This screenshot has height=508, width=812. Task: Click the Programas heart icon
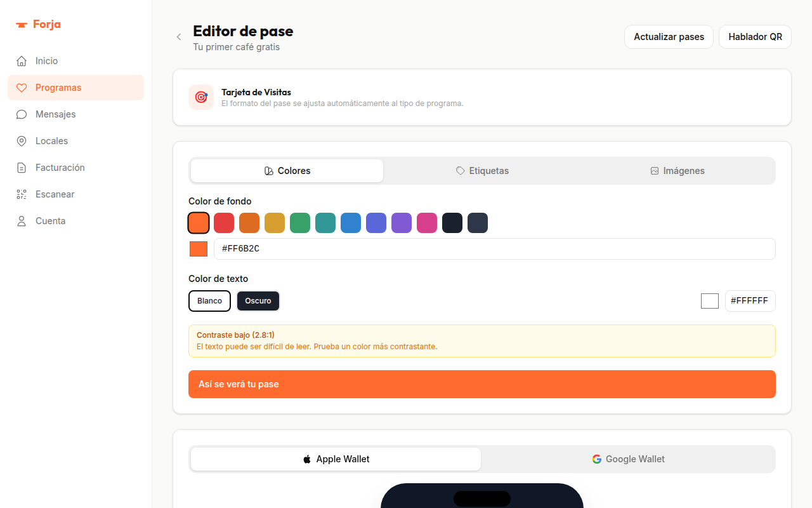pos(22,88)
